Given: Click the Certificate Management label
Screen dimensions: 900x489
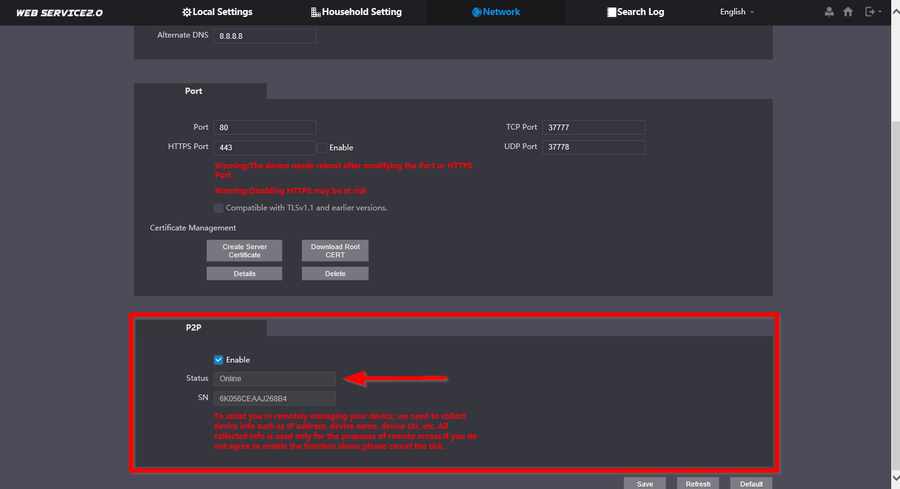Looking at the screenshot, I should (193, 228).
